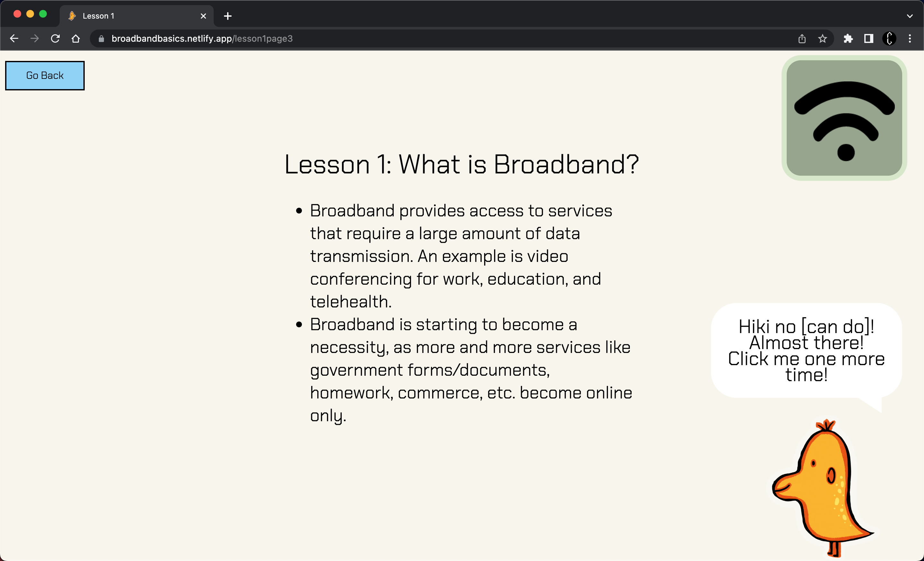Open the share page icon

[x=802, y=38]
